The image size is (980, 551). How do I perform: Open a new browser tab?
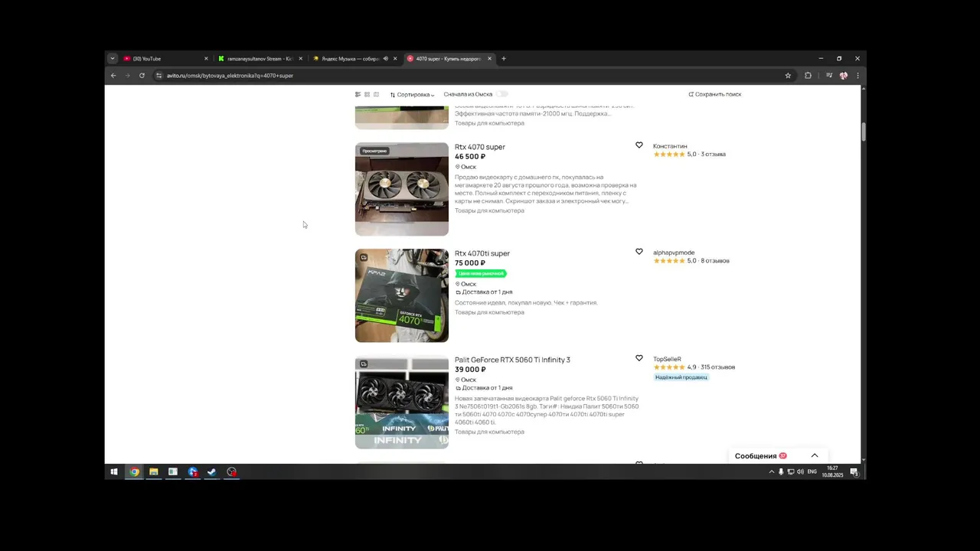pos(504,59)
